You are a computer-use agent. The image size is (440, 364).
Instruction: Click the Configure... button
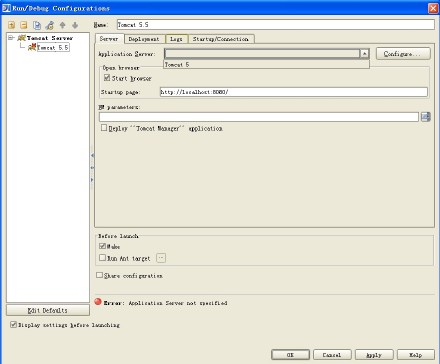[x=403, y=54]
